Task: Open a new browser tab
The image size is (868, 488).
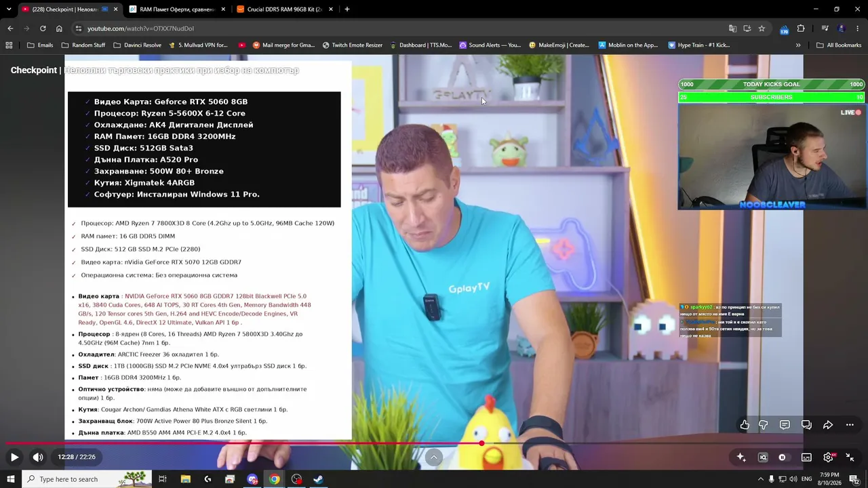Action: (347, 9)
